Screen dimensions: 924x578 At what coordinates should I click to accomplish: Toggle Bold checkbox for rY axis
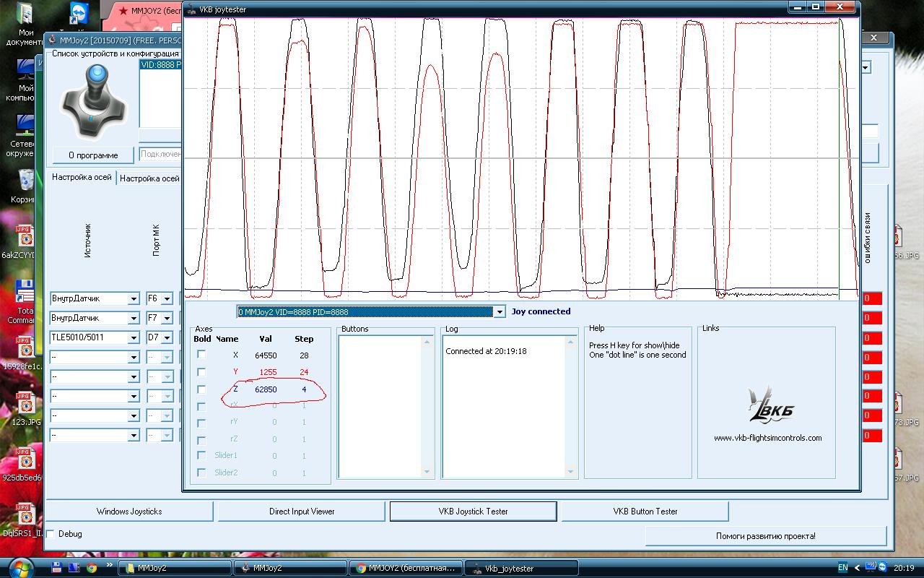pos(201,422)
